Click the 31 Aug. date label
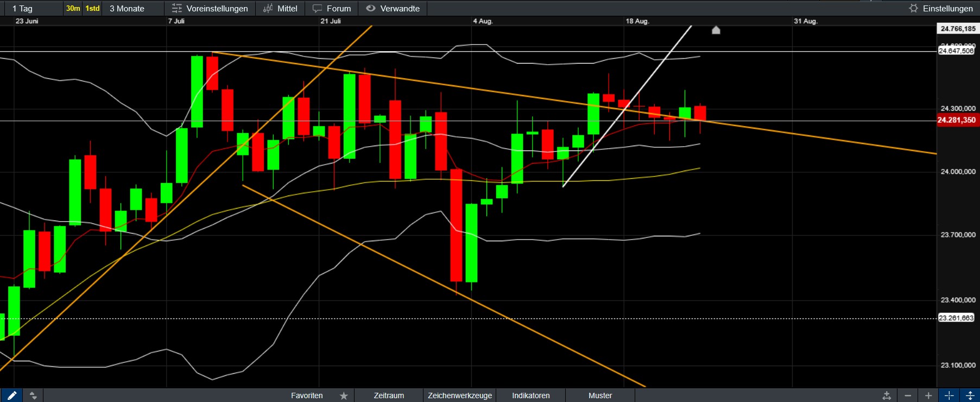The image size is (980, 402). click(806, 21)
